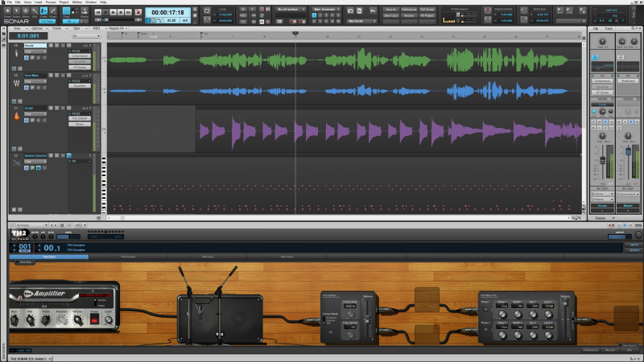Viewport: 644px width, 362px height.
Task: Click the Compressor effect on Vocals track
Action: 80,56
